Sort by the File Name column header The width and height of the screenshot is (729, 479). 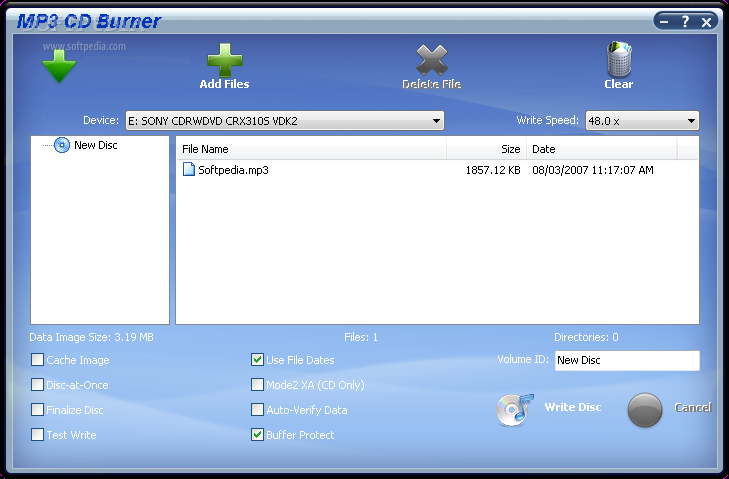click(311, 149)
